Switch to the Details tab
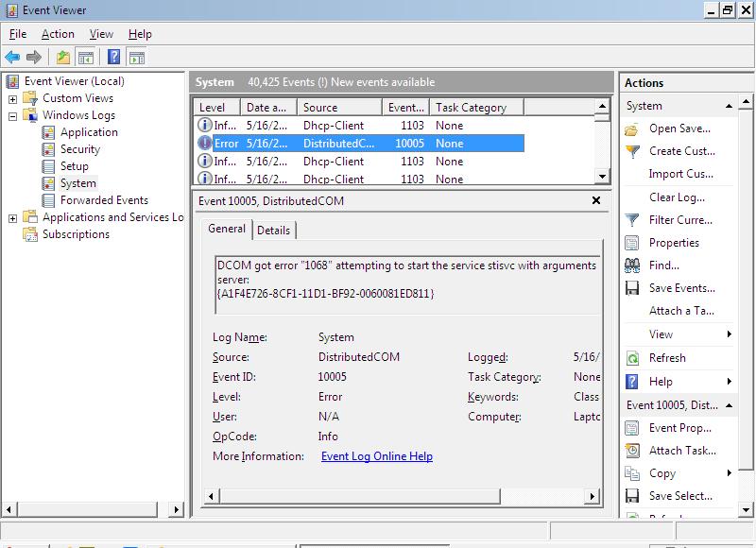756x548 pixels. coord(273,231)
